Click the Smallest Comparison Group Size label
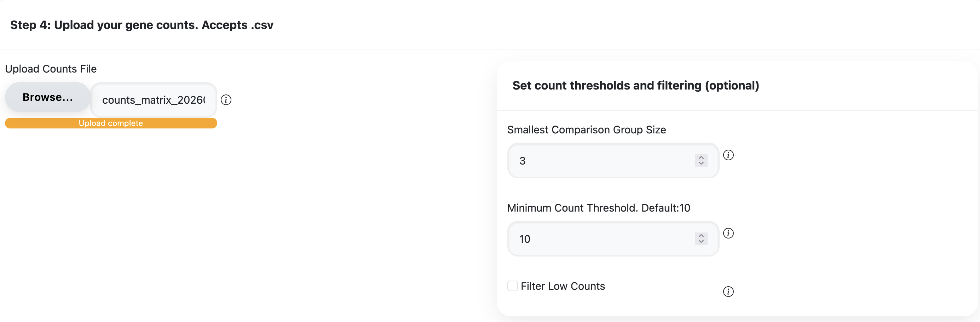The image size is (980, 322). click(x=586, y=130)
